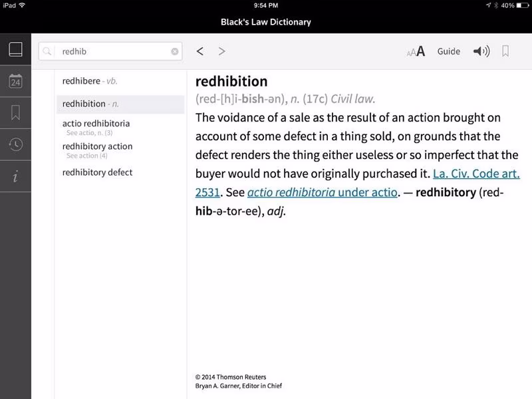Open the Guide

pos(448,51)
